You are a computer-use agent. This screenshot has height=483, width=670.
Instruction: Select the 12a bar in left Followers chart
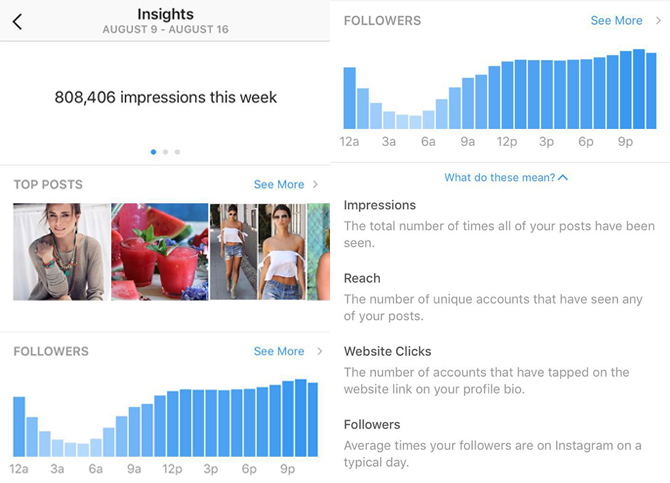coord(19,427)
